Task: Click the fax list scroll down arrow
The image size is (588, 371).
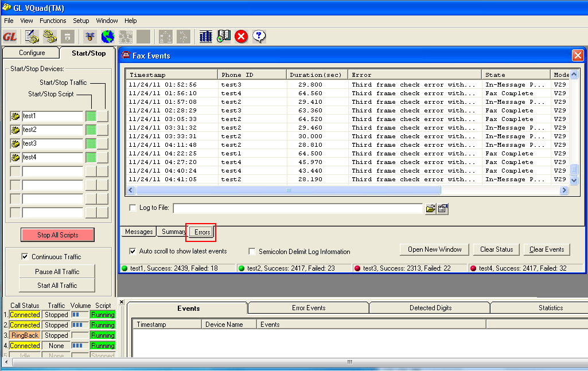Action: tap(574, 180)
